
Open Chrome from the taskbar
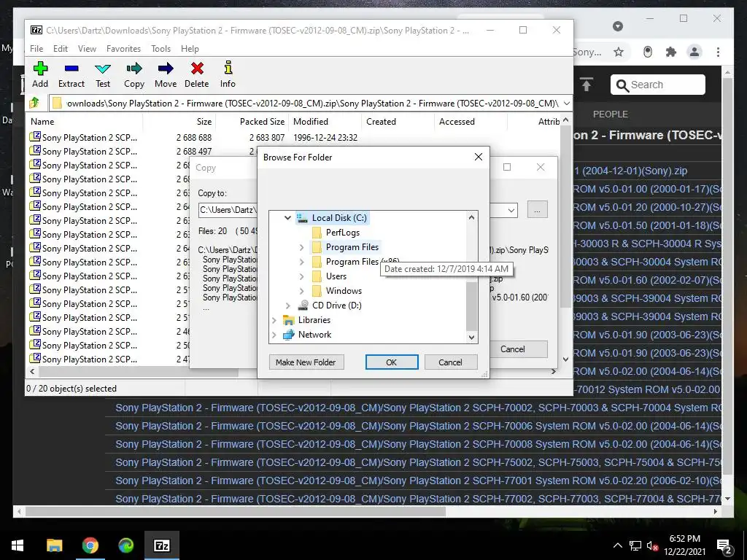pyautogui.click(x=90, y=545)
